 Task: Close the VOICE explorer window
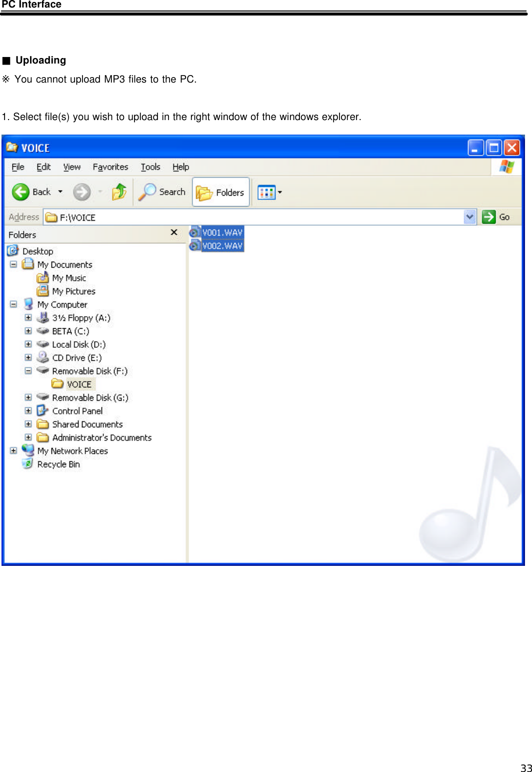pos(512,148)
